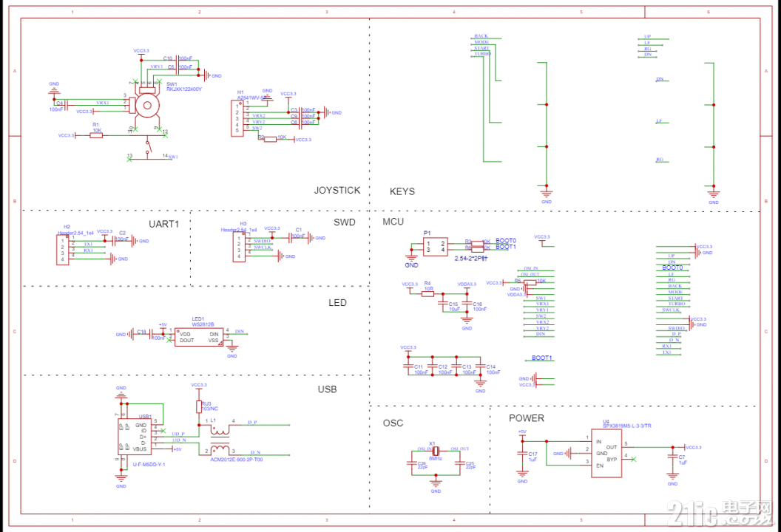Image resolution: width=781 pixels, height=532 pixels.
Task: Select the L1 common mode choke
Action: 220,440
